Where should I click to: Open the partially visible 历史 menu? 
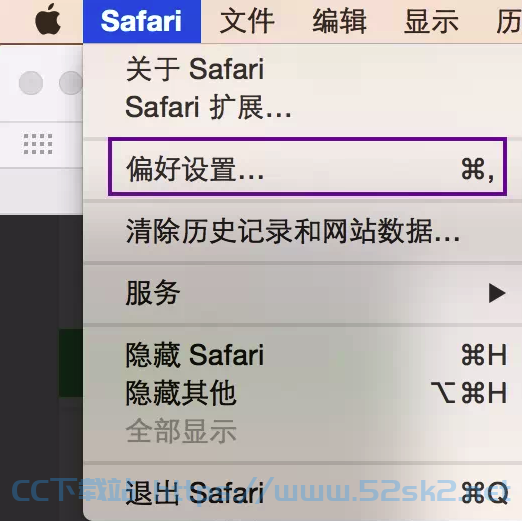(509, 21)
